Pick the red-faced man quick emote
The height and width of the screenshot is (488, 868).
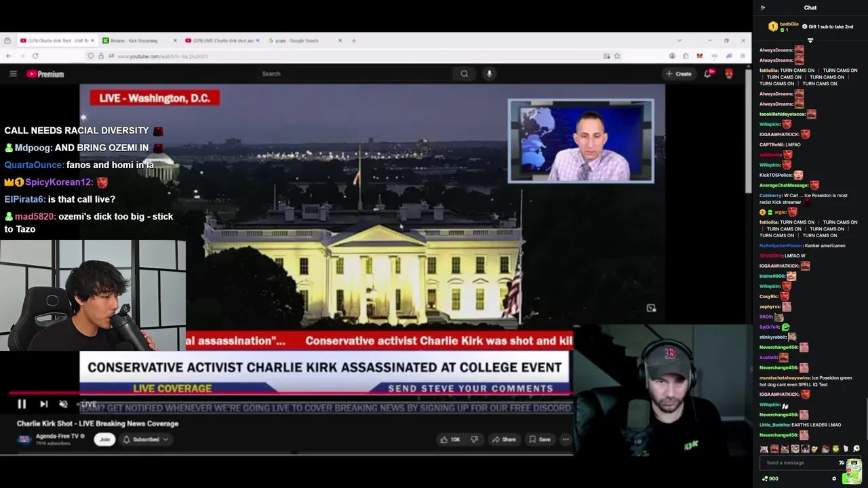pyautogui.click(x=774, y=449)
